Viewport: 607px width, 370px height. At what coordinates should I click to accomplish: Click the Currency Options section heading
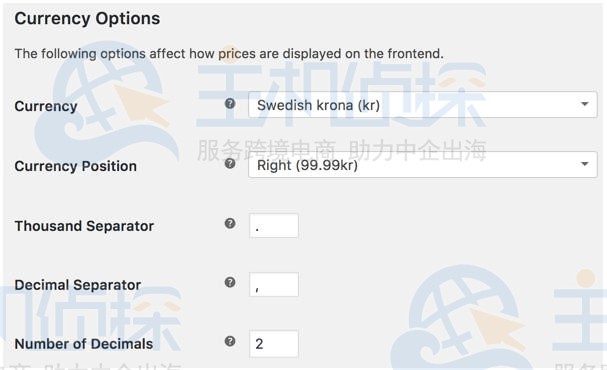coord(87,19)
